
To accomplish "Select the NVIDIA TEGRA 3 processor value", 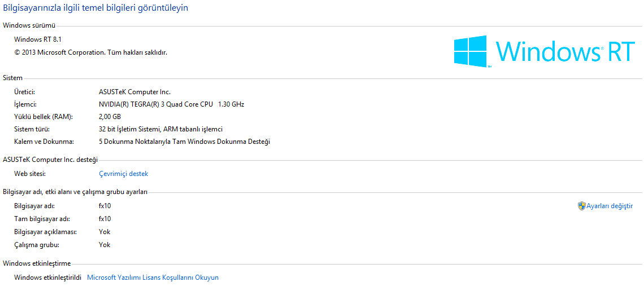I will [x=171, y=104].
